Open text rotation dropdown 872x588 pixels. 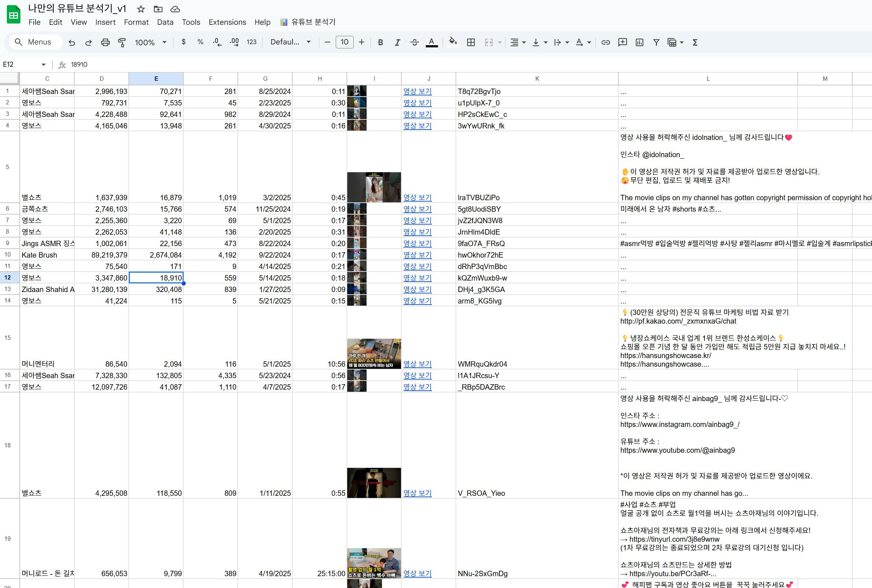(x=583, y=42)
